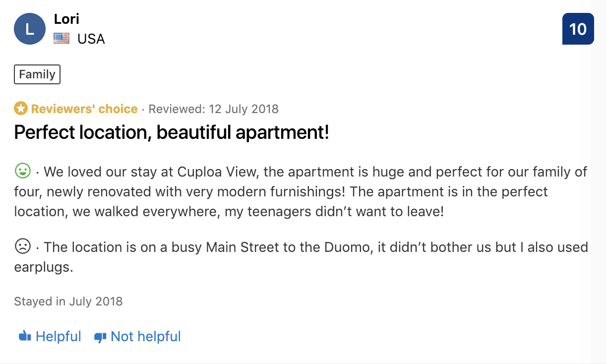Click the Reviewers' choice label
The height and width of the screenshot is (364, 606).
tap(84, 109)
